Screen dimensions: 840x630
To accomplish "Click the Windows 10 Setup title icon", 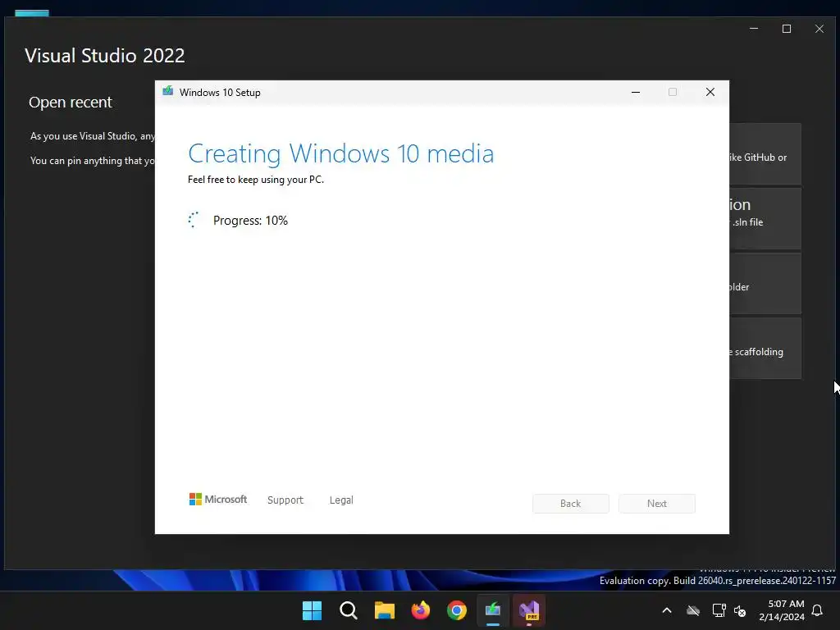I will [x=167, y=91].
